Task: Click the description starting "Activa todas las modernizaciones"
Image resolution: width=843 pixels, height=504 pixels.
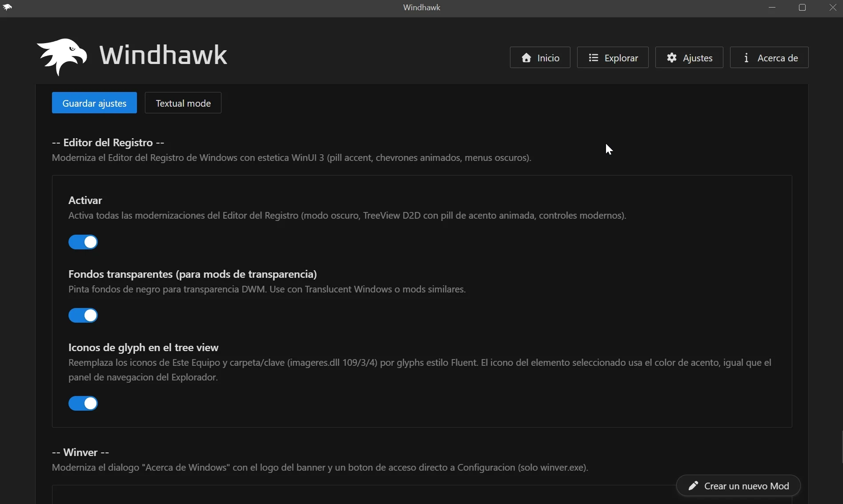Action: (347, 216)
